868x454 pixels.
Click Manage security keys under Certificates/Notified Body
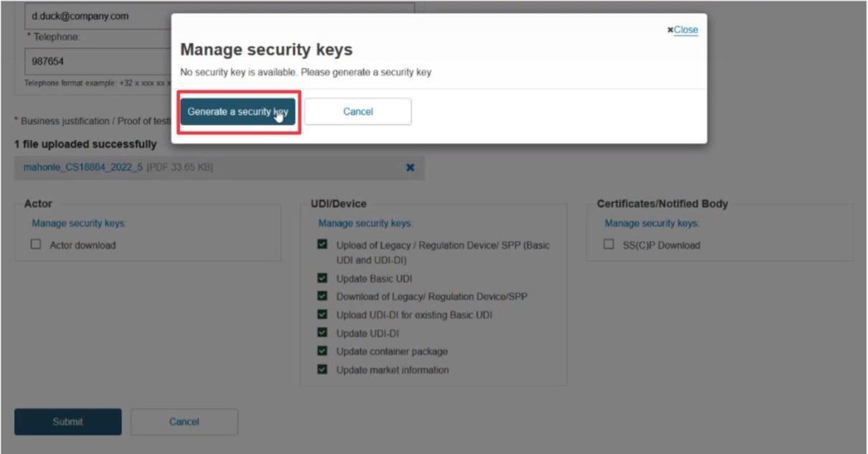652,223
